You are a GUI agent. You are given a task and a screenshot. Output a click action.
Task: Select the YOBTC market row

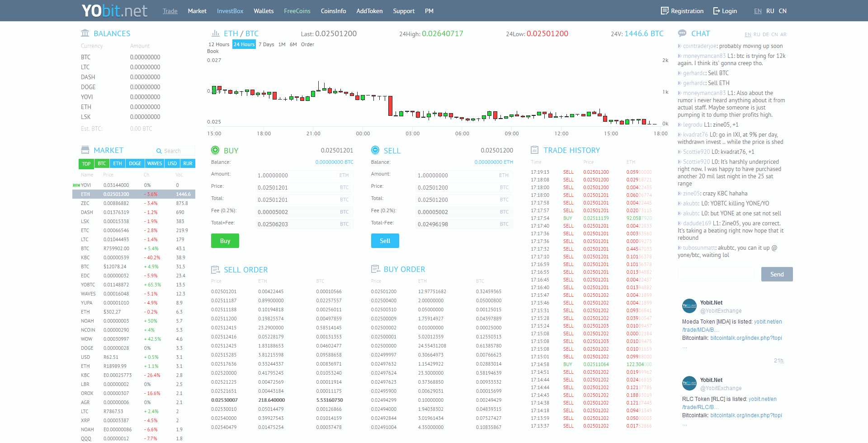point(134,285)
